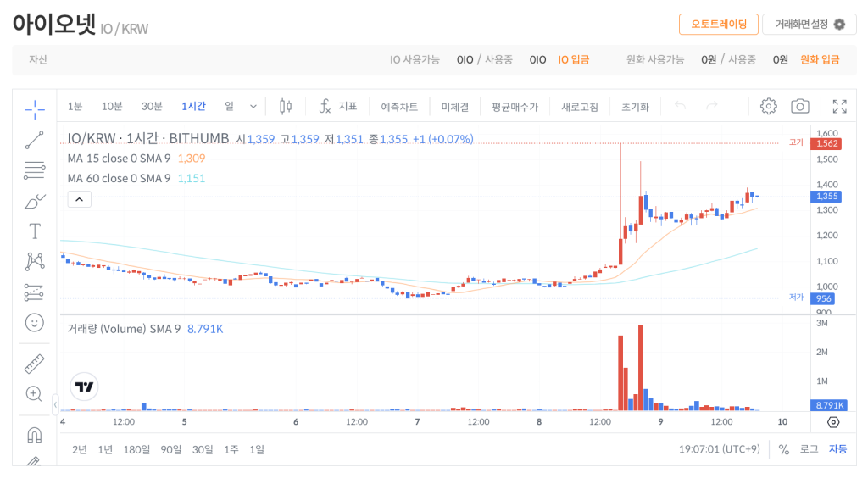868x484 pixels.
Task: Click the 초기화 reset button
Action: click(635, 107)
